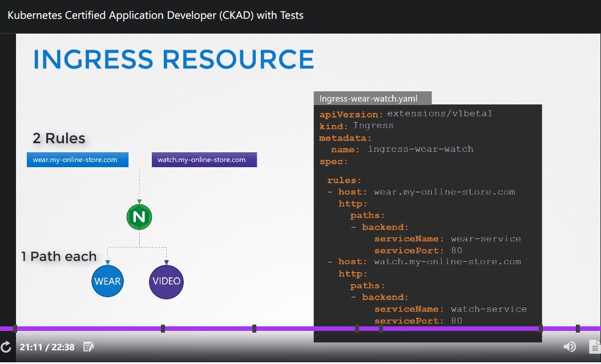Click the '2 Rules' label
Viewport: 601px width, 364px height.
[59, 138]
